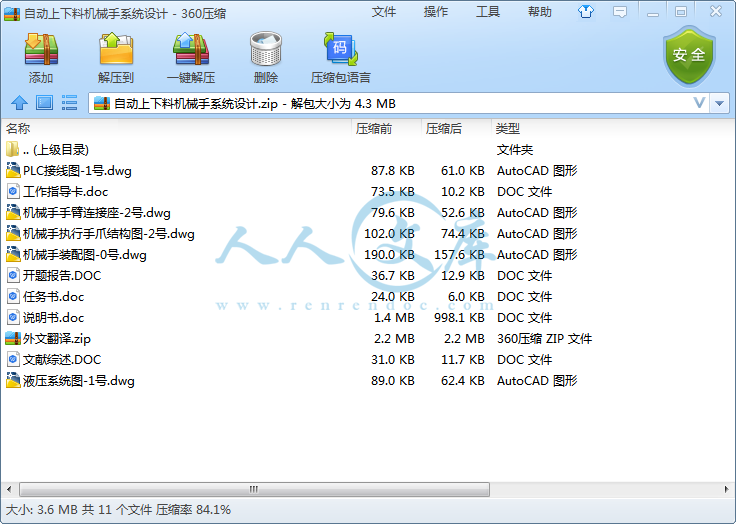Click the 360压缩 ZIP 文件 type cell

click(x=544, y=339)
